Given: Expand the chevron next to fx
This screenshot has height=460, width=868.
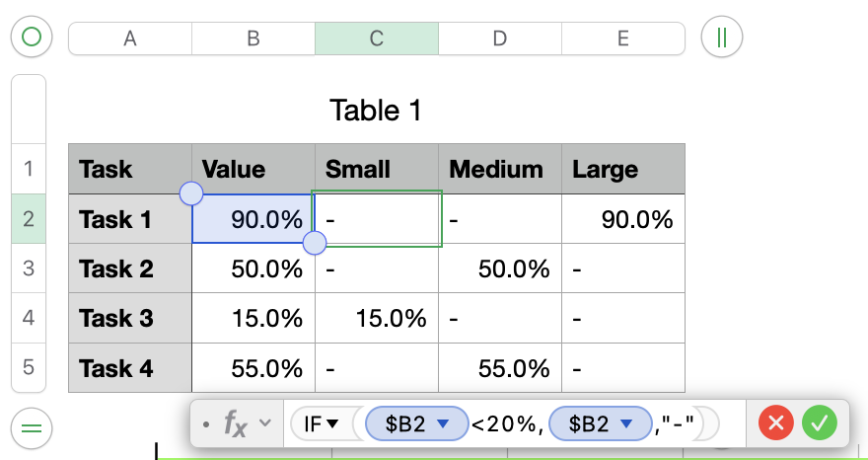Looking at the screenshot, I should point(264,424).
